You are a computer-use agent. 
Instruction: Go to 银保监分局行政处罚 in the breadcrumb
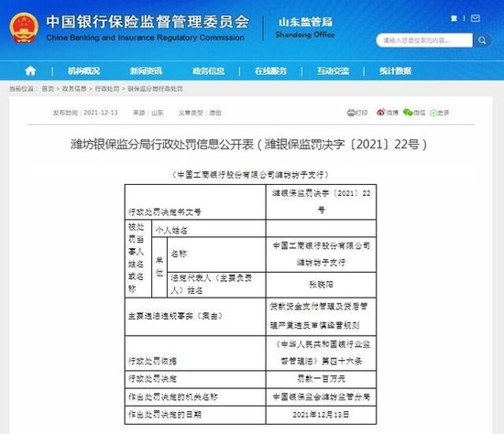click(x=155, y=89)
